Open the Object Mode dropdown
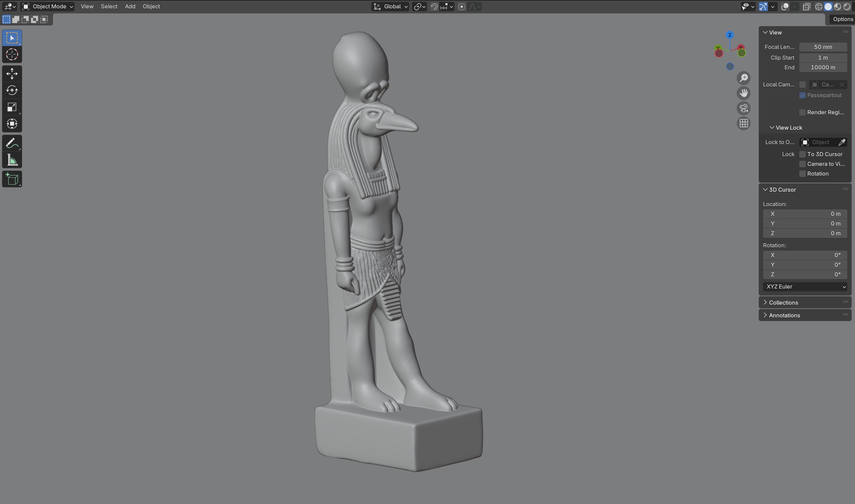Screen dimensions: 855x504 coord(48,6)
